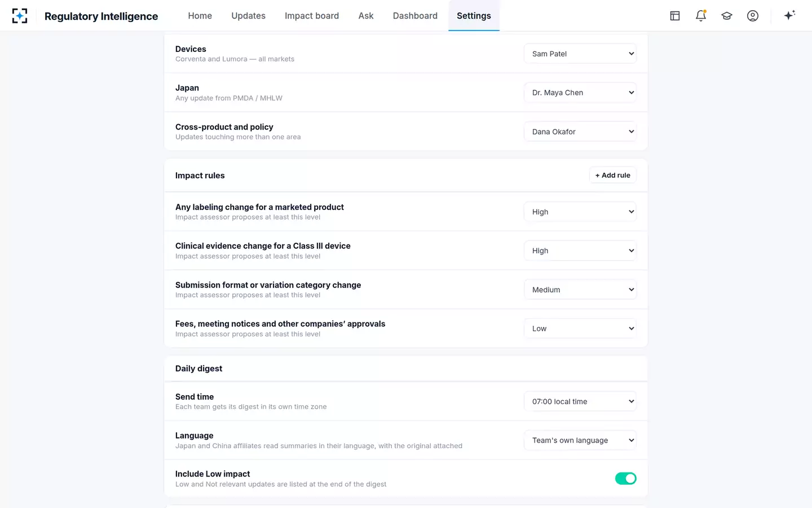
Task: Switch to the Updates tab
Action: tap(248, 16)
